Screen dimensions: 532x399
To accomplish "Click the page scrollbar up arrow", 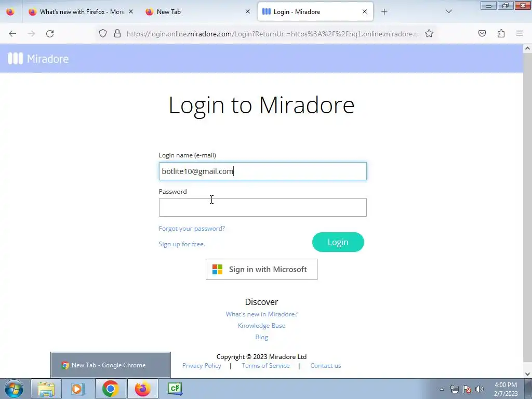I will coord(527,48).
